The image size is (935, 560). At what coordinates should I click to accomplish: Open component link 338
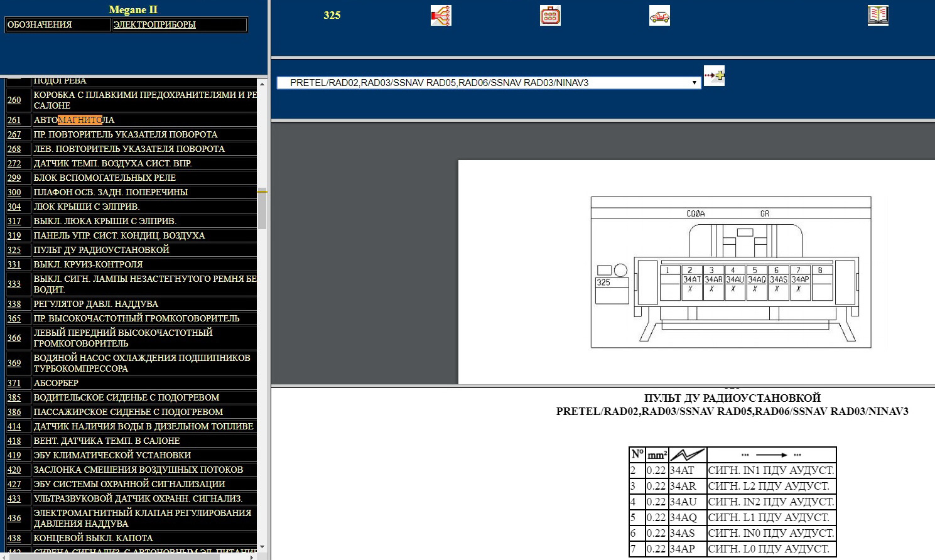14,304
